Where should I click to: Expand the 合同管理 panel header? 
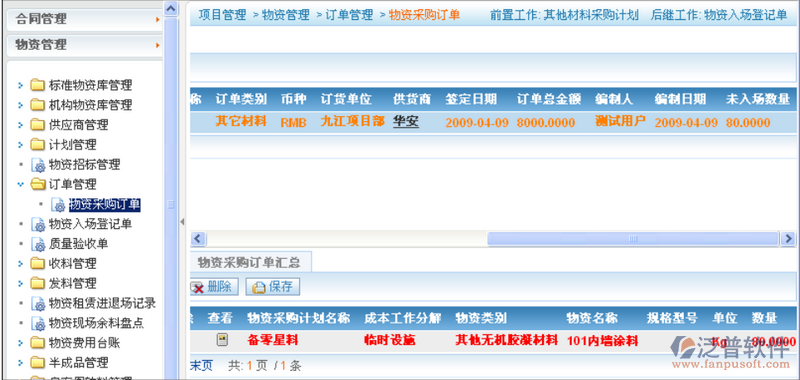coord(85,19)
